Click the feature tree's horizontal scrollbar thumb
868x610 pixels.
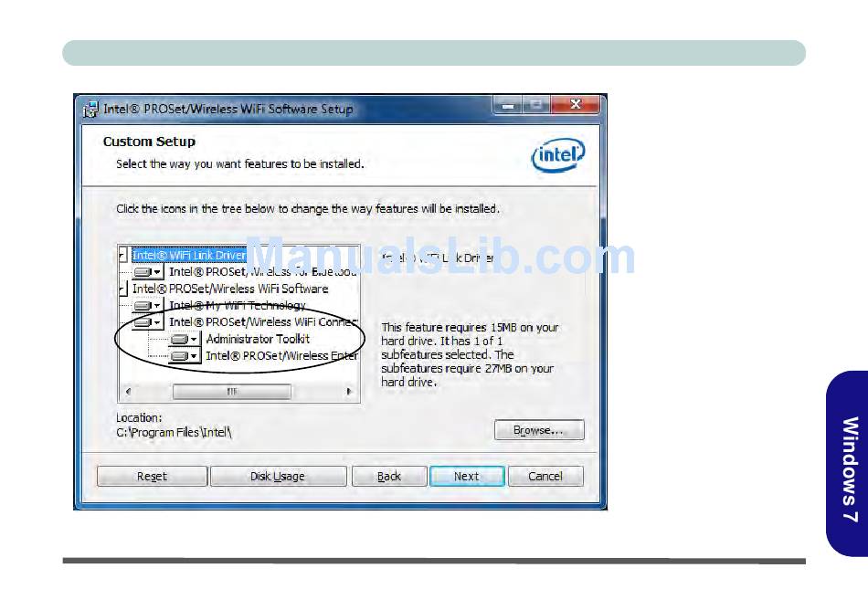point(232,392)
